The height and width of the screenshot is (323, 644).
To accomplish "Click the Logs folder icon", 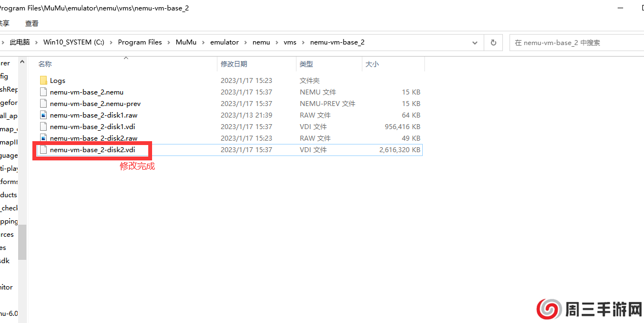I will (x=44, y=81).
